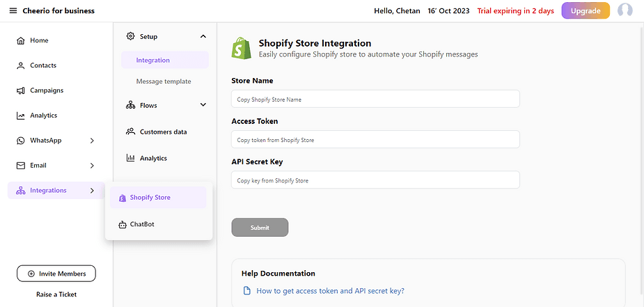The height and width of the screenshot is (307, 644).
Task: Click the Cheerio for business title
Action: pos(58,11)
